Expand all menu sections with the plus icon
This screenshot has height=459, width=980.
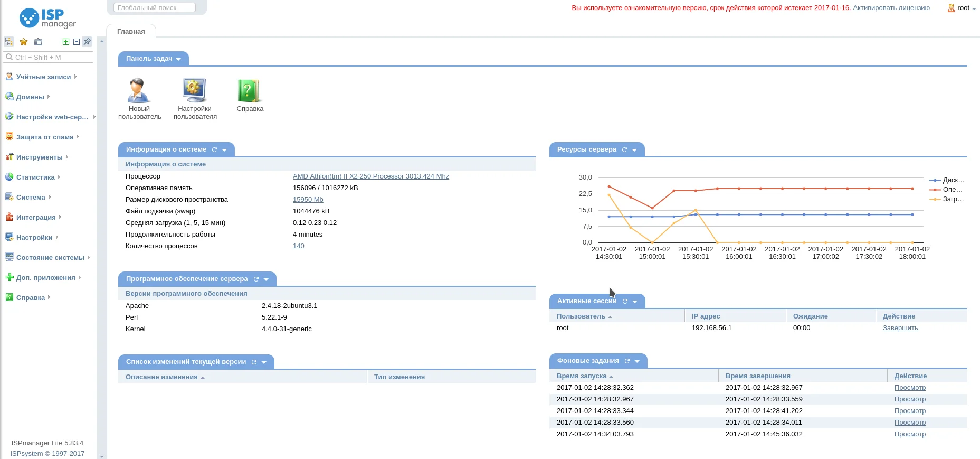pos(66,42)
